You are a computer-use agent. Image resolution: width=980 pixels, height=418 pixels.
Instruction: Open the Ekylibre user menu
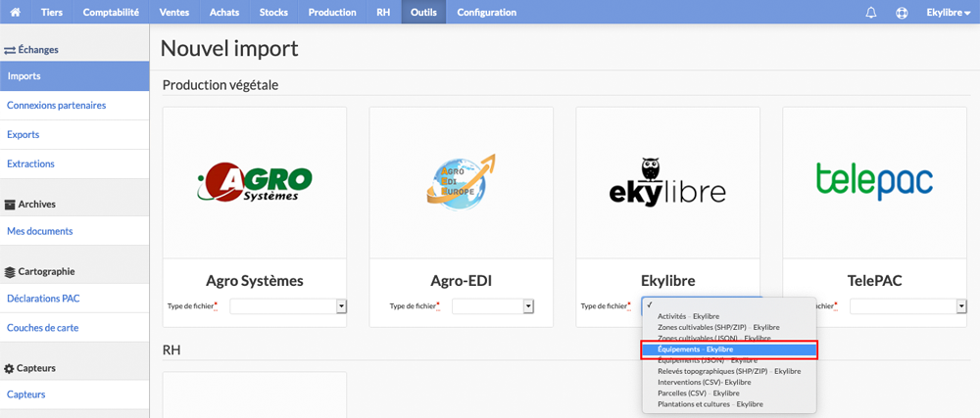click(948, 13)
